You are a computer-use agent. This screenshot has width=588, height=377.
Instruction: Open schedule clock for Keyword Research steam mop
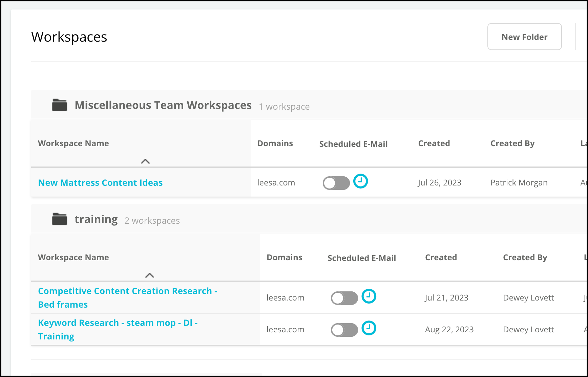tap(369, 328)
